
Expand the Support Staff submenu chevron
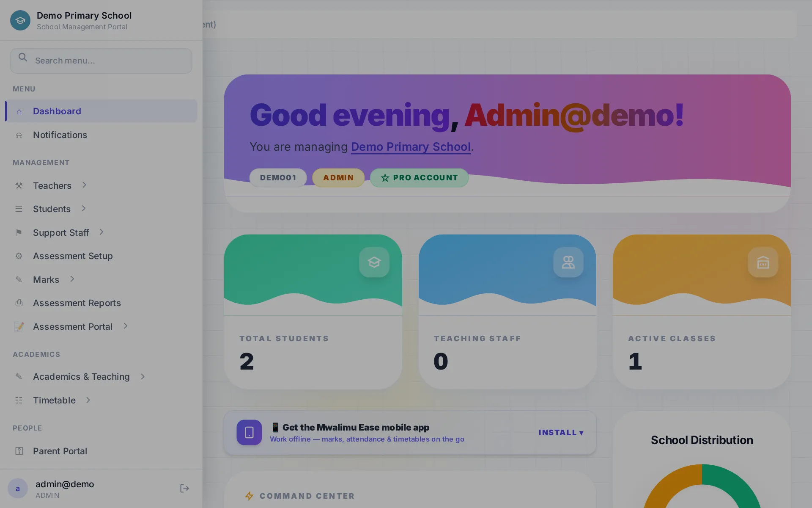pos(101,232)
